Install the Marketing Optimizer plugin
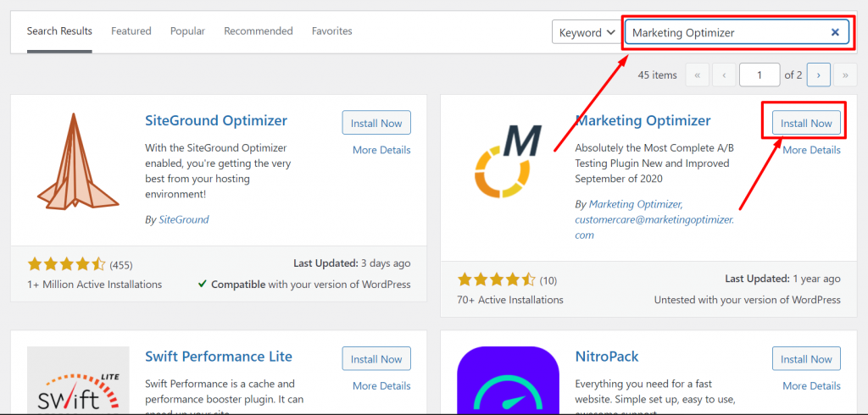This screenshot has height=415, width=868. point(806,123)
